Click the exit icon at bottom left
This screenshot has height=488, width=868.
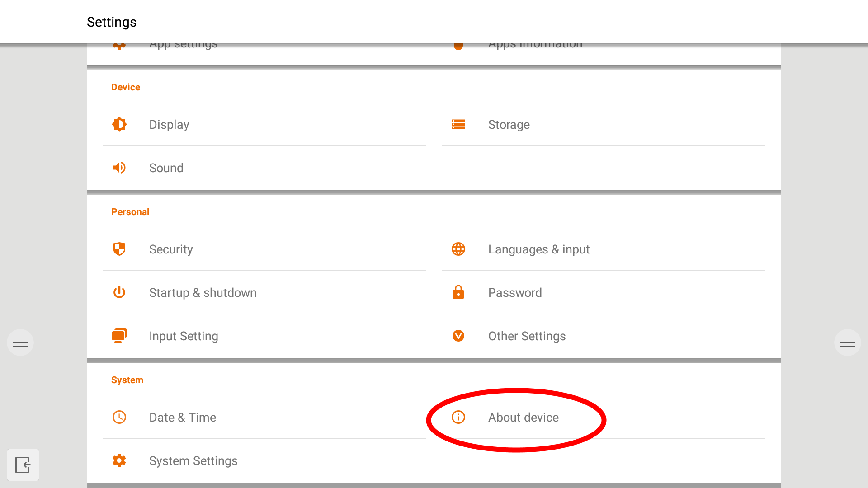click(23, 465)
